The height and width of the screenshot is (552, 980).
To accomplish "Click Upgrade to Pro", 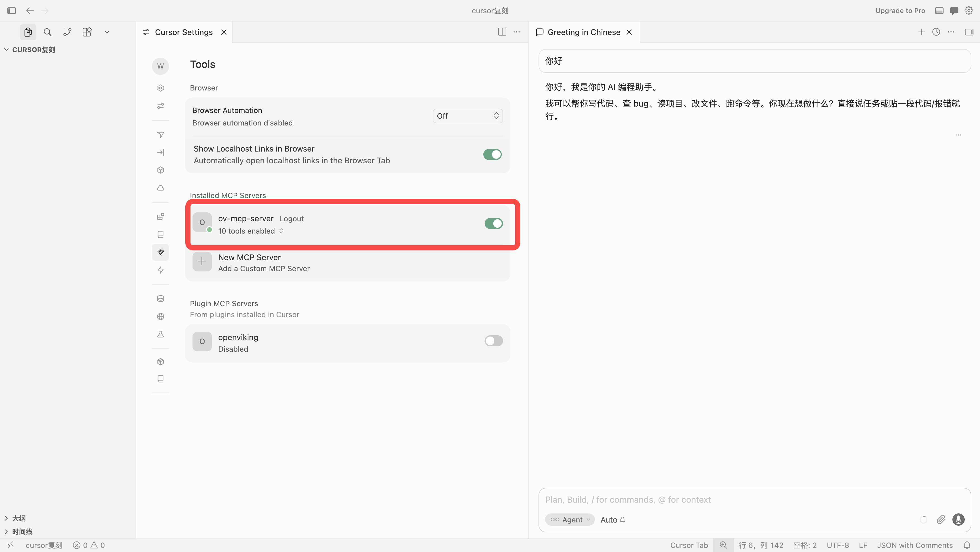I will tap(900, 11).
